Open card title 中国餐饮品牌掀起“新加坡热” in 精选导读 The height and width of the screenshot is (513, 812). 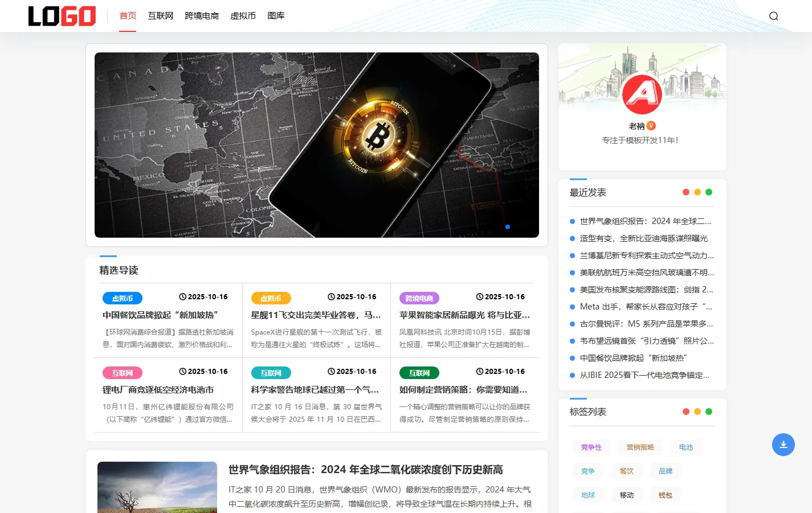(161, 315)
